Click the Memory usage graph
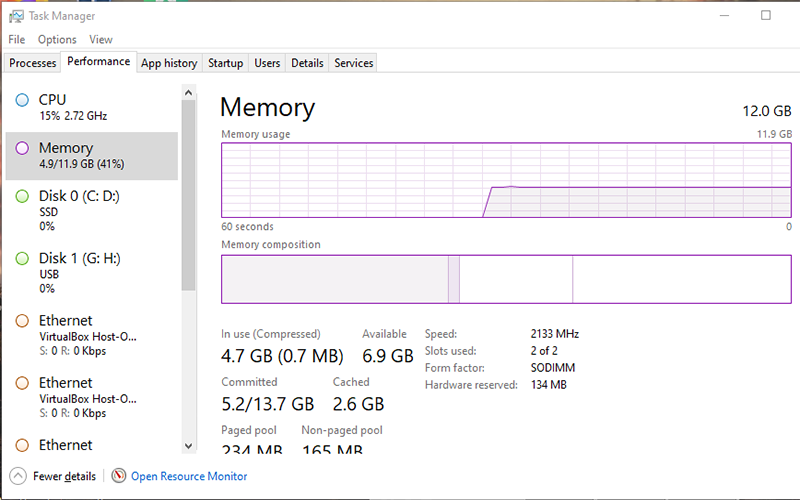 point(506,179)
